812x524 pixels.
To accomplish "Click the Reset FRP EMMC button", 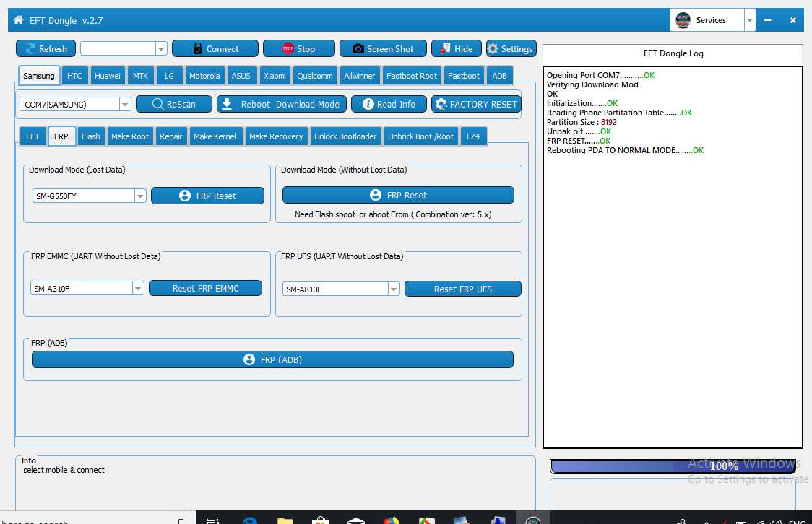I will 206,288.
